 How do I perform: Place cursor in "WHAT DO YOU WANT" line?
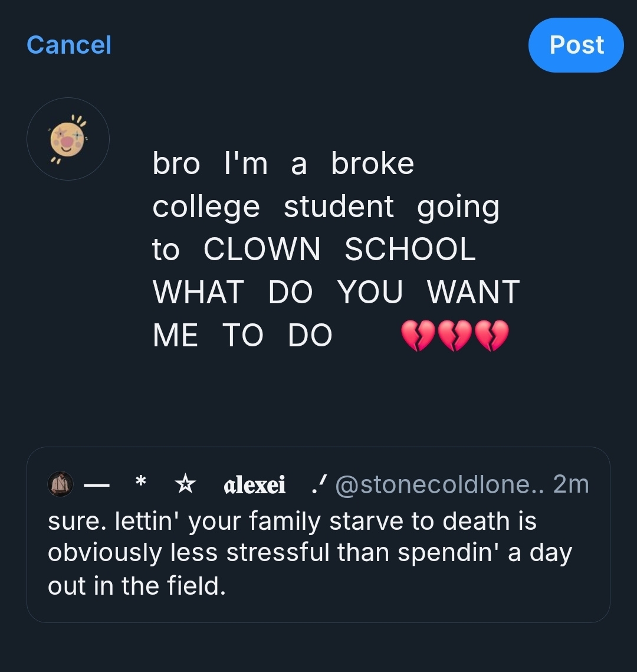click(336, 292)
